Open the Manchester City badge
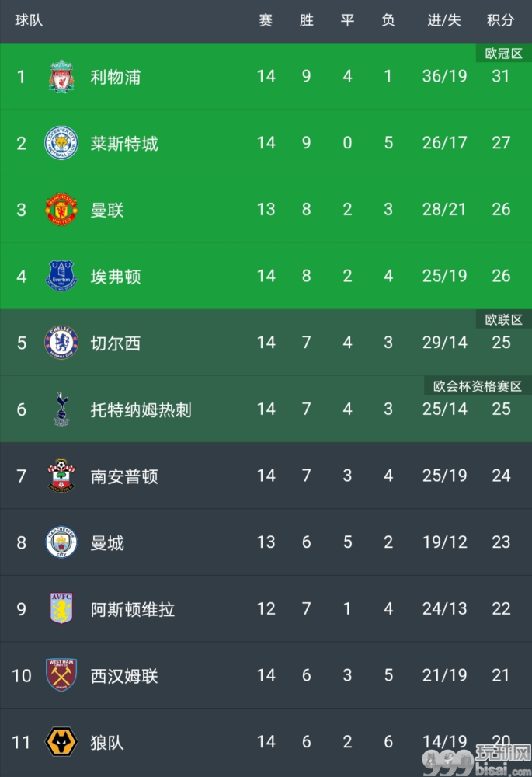 coord(61,542)
